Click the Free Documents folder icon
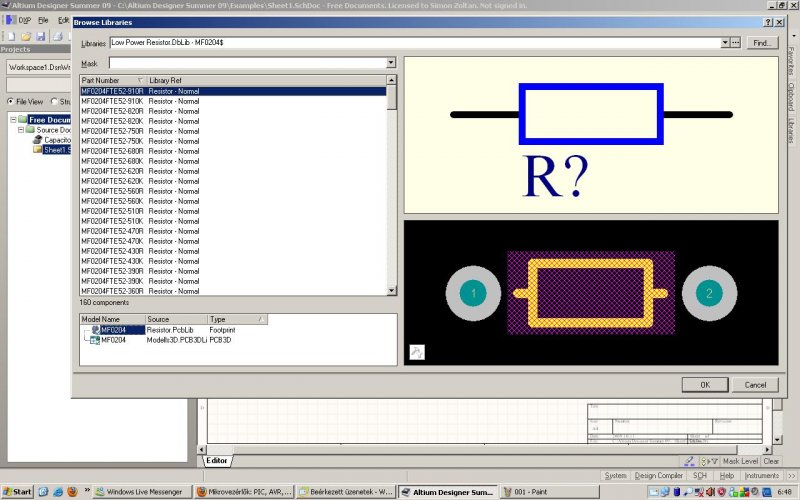Screen dimensions: 800x500 click(22, 119)
